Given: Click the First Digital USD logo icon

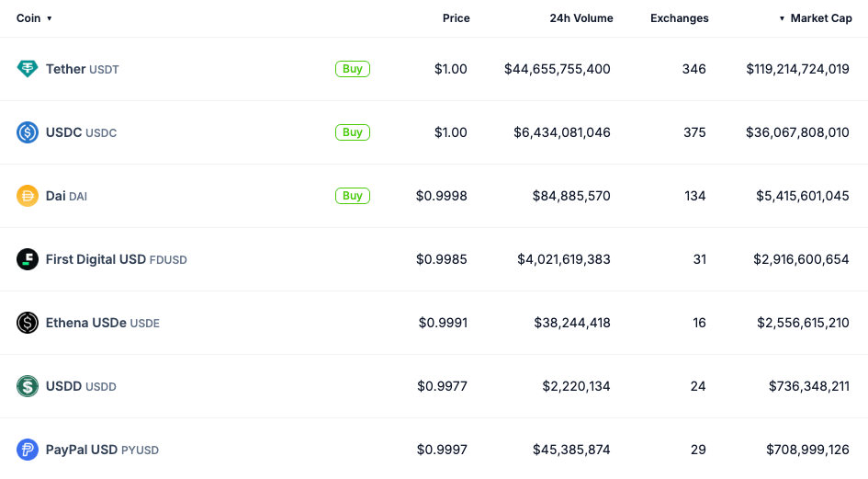Looking at the screenshot, I should pos(28,259).
